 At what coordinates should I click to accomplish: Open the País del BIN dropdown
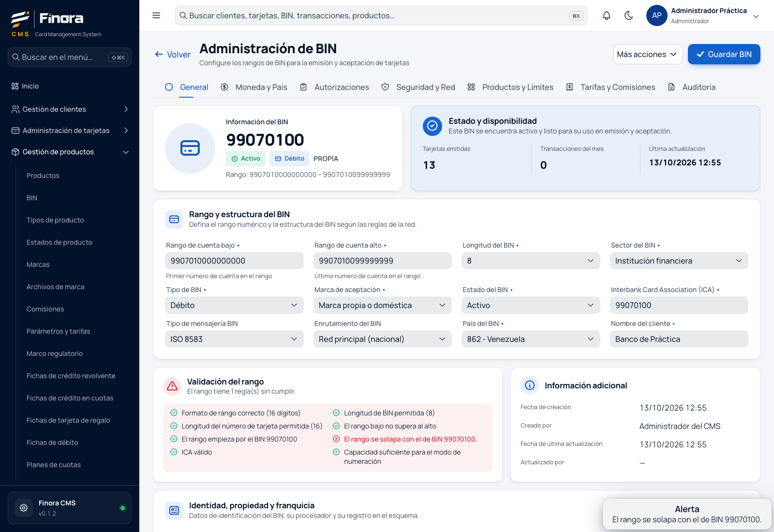[x=531, y=339]
